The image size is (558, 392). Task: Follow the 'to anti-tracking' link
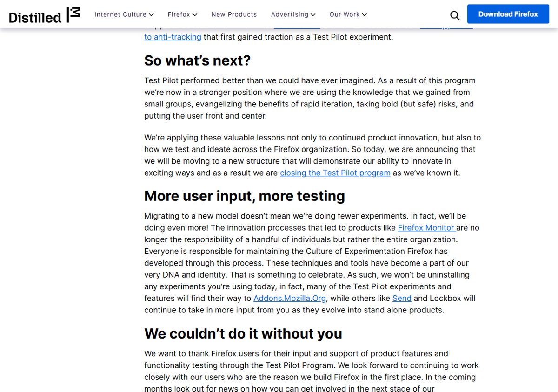coord(173,37)
